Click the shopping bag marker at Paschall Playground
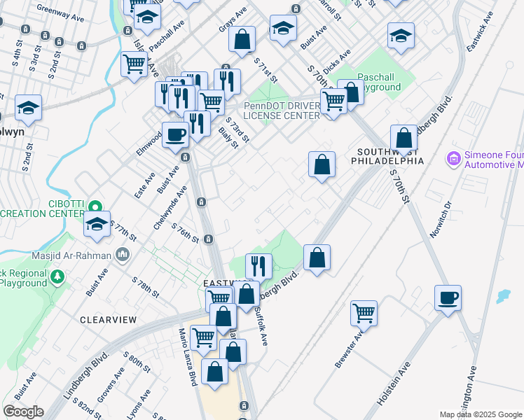This screenshot has width=524, height=420. [354, 92]
